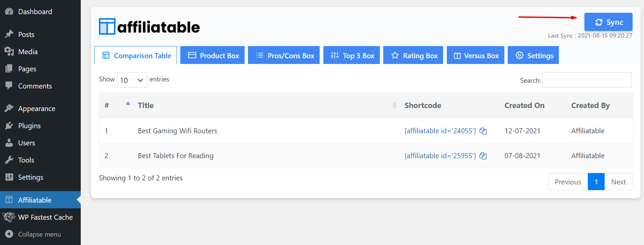Switch to the Pros/Cons Box tab
Screen dimensions: 644x245
pyautogui.click(x=284, y=55)
